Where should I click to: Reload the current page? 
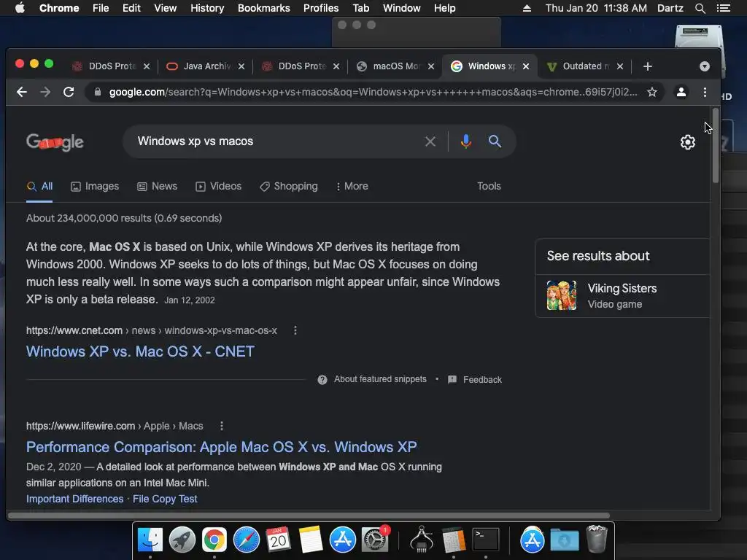[69, 92]
